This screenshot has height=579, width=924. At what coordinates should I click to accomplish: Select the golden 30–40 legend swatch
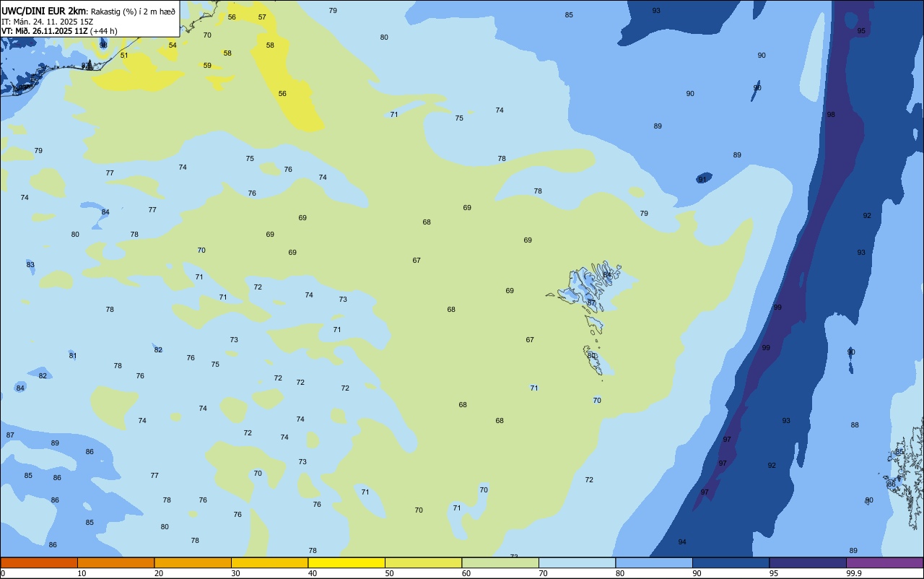pyautogui.click(x=269, y=562)
